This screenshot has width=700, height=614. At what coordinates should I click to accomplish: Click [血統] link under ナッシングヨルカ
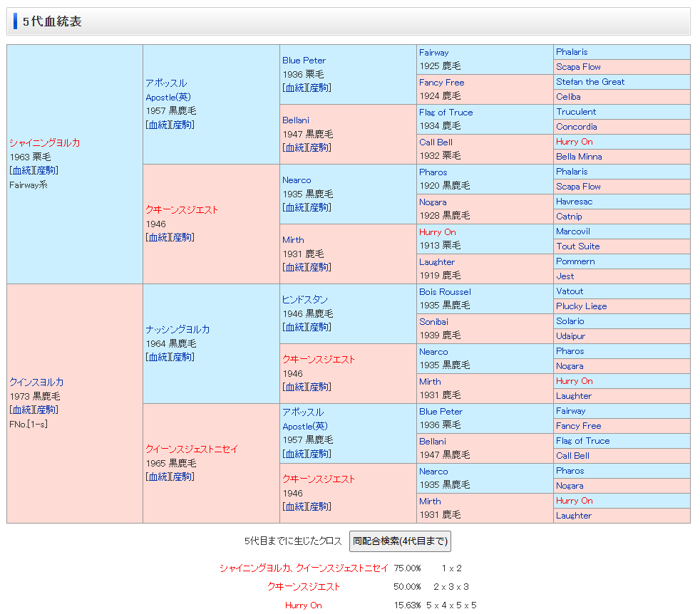click(158, 357)
